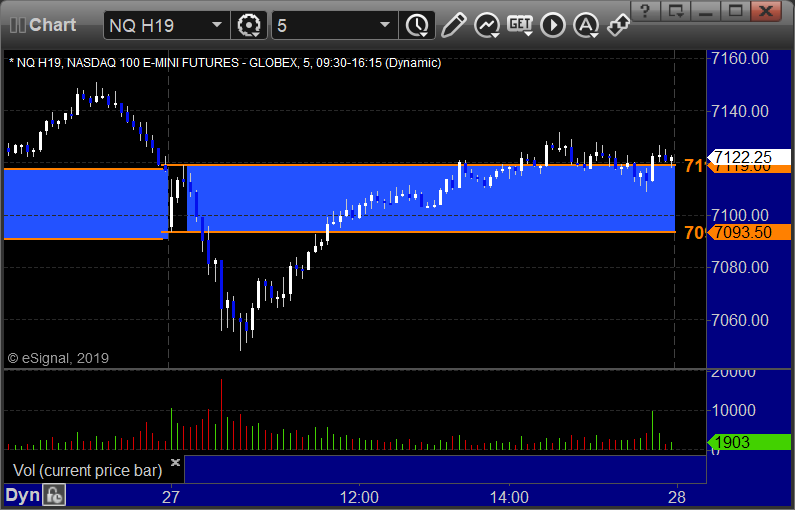This screenshot has height=510, width=795.
Task: Click the 10000 volume axis label
Action: pos(734,410)
